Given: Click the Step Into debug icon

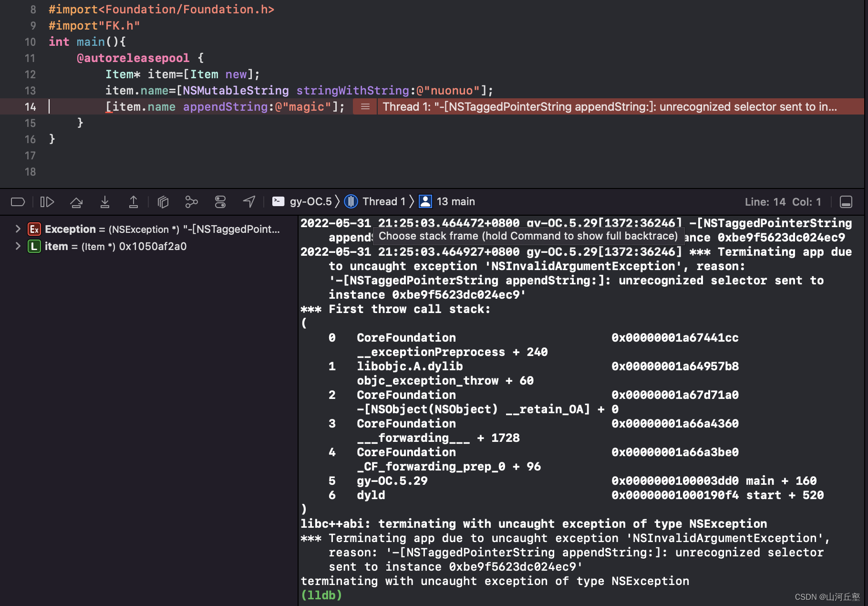Looking at the screenshot, I should click(x=105, y=202).
